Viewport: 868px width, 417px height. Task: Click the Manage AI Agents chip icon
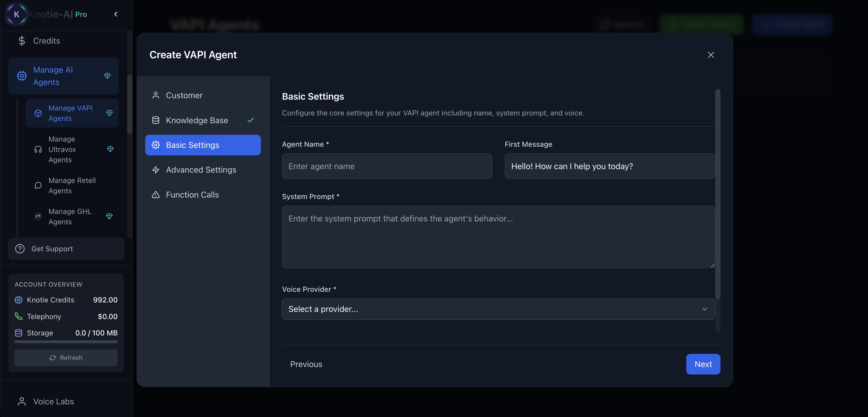click(x=22, y=76)
